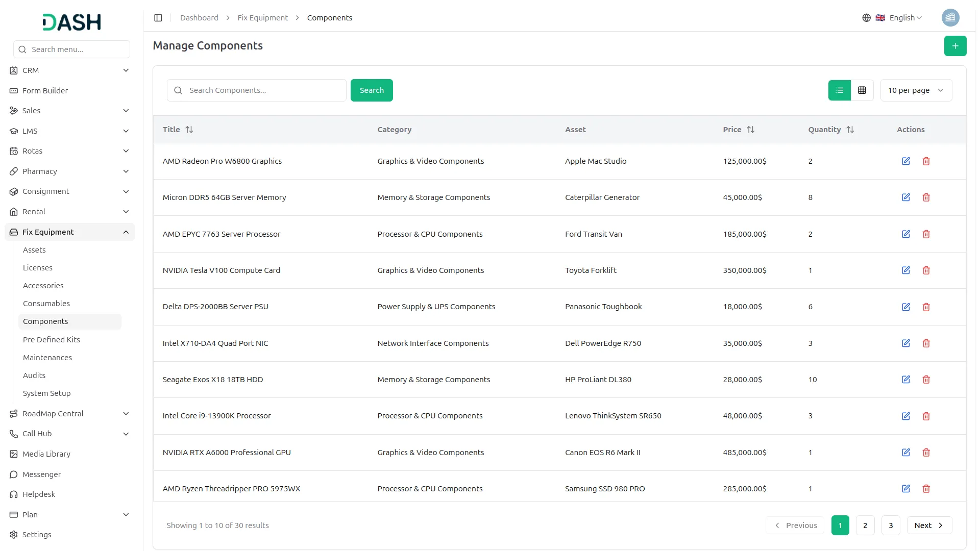Open Maintenances in the sidebar

pos(47,358)
